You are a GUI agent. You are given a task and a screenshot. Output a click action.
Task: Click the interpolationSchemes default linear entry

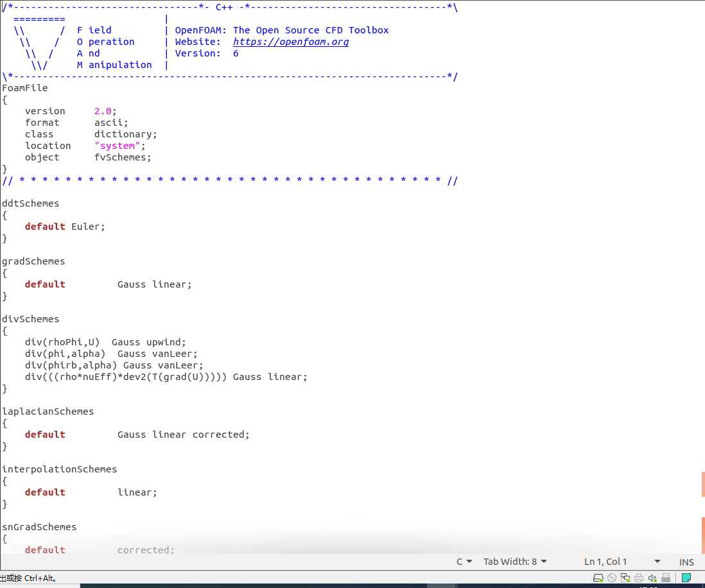tap(137, 492)
